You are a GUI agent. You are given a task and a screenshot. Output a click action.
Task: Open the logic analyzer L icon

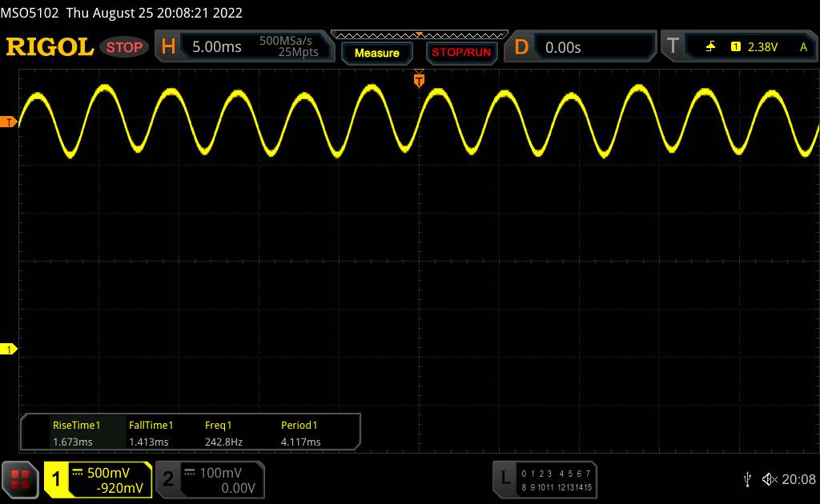504,478
